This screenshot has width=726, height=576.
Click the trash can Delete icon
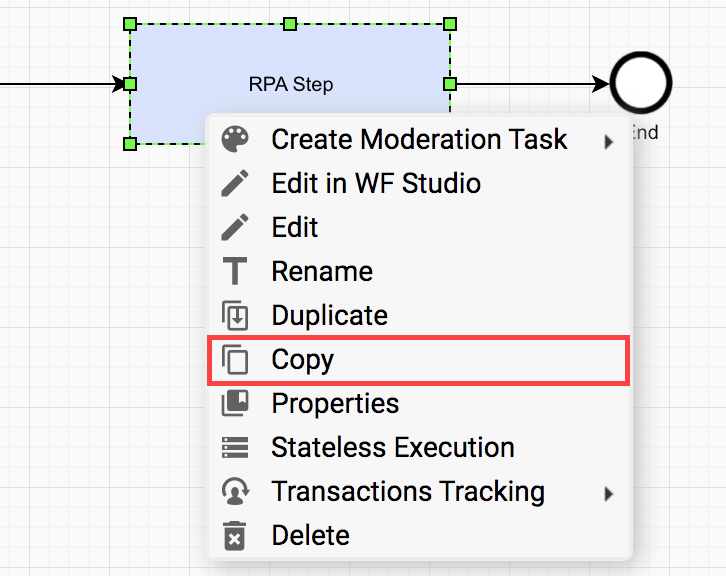(x=234, y=536)
